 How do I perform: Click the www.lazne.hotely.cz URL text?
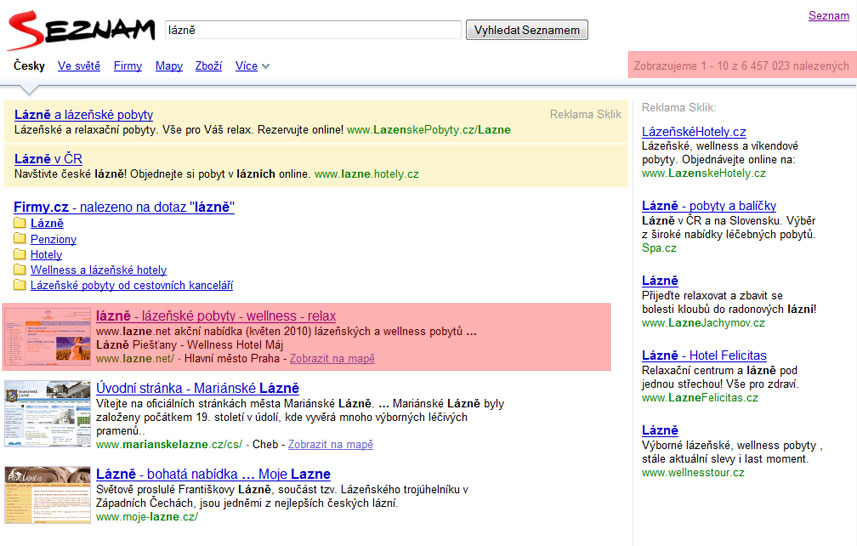pyautogui.click(x=367, y=174)
